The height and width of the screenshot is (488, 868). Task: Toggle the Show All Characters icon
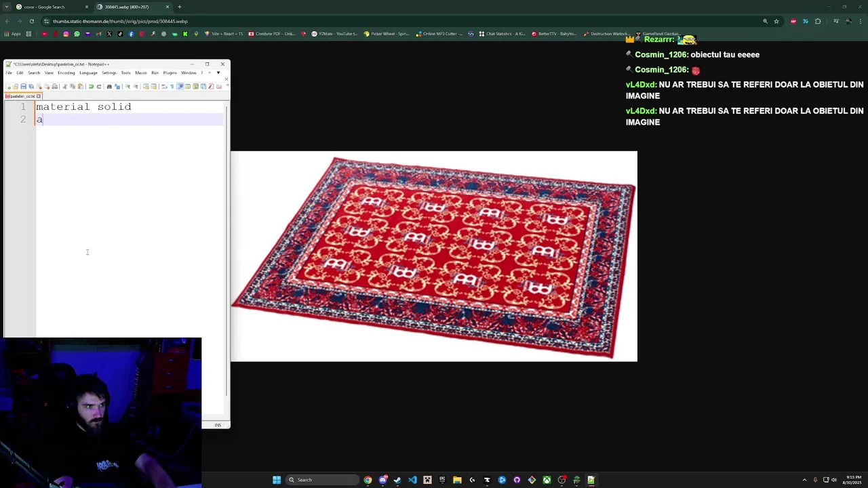[172, 86]
